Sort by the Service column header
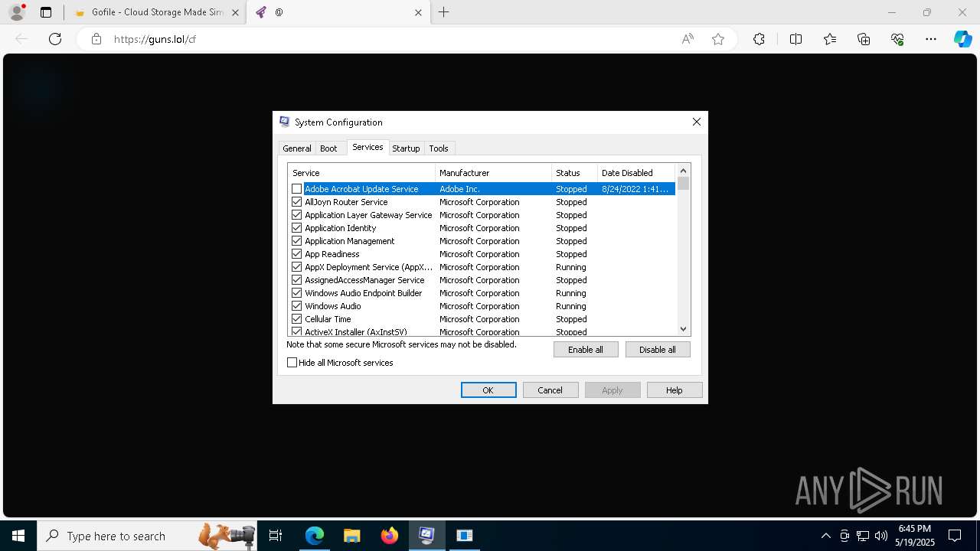980x551 pixels. click(x=362, y=173)
